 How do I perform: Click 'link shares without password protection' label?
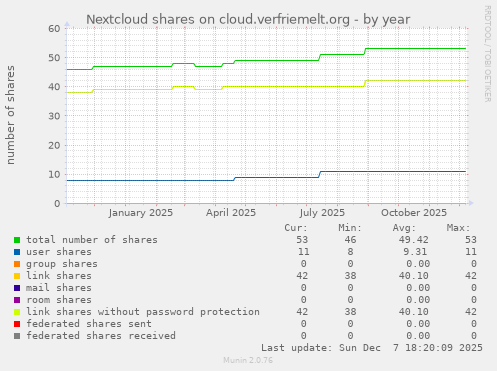143,312
